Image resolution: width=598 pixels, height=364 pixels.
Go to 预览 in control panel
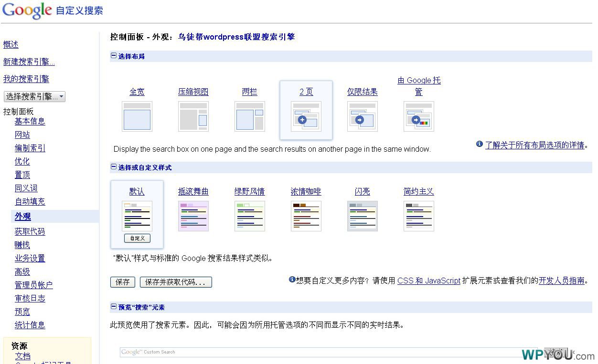(x=22, y=312)
